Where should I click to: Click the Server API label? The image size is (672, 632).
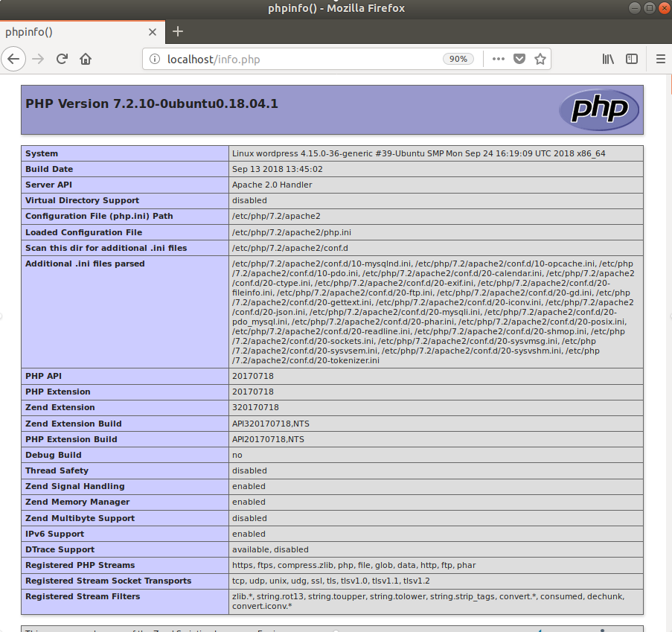point(48,185)
